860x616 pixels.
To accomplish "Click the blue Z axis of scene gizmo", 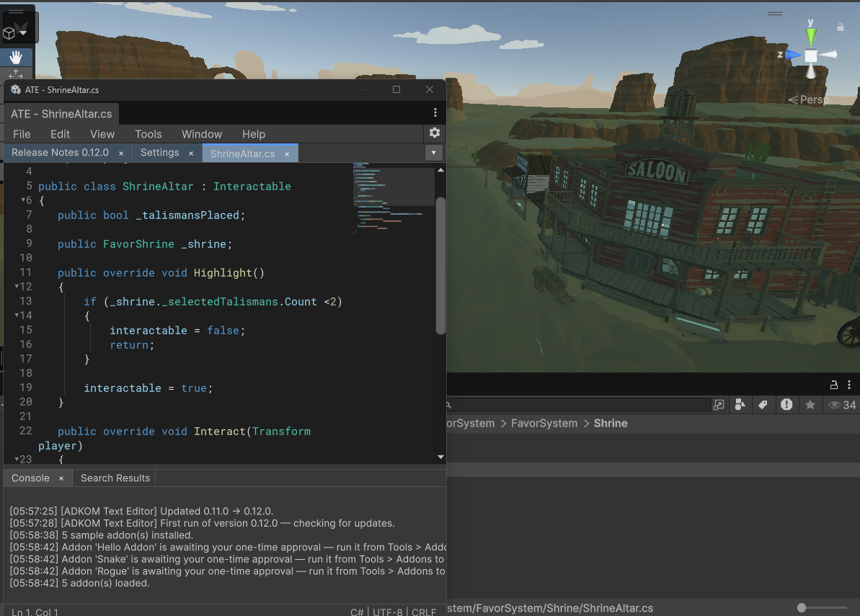I will 792,55.
